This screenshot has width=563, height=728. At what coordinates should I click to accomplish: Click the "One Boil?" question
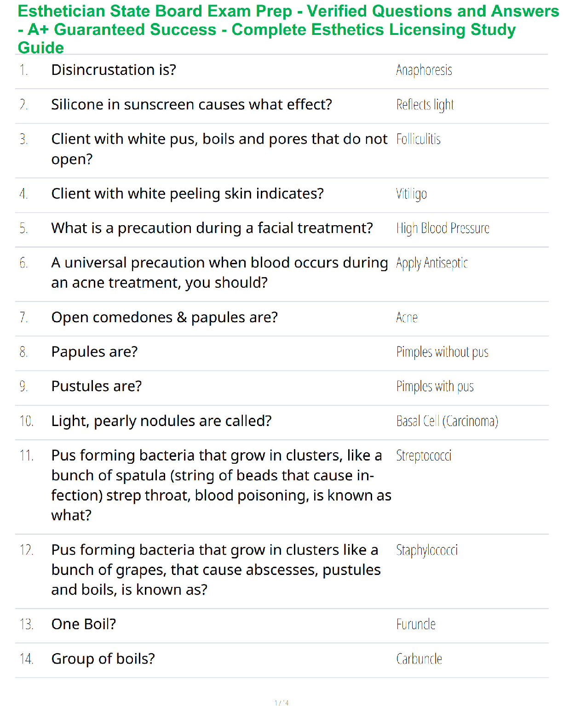point(84,624)
